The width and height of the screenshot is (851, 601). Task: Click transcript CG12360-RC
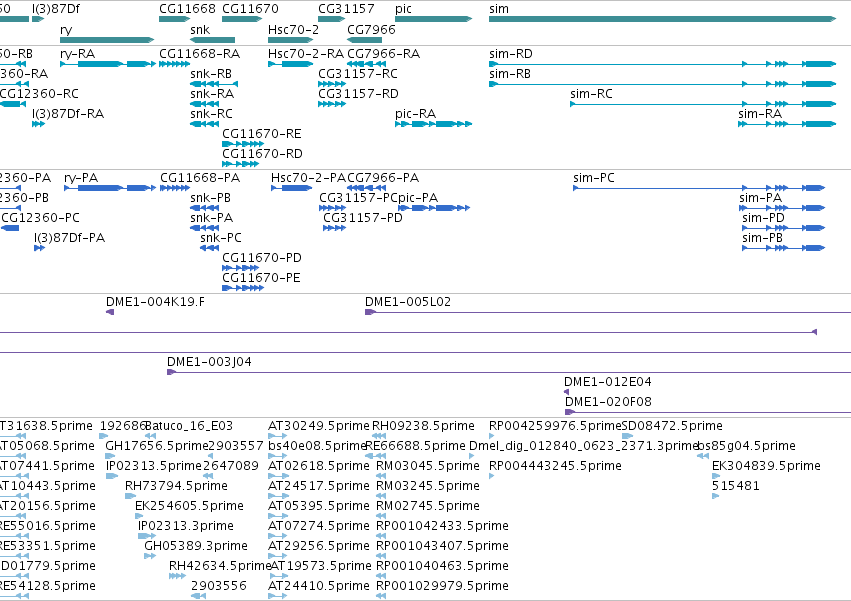[12, 104]
